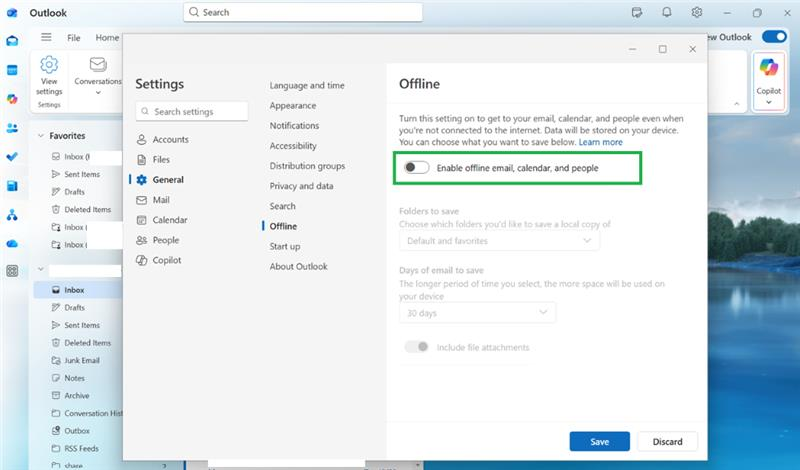Open Accessibility settings
The width and height of the screenshot is (800, 470).
tap(293, 146)
